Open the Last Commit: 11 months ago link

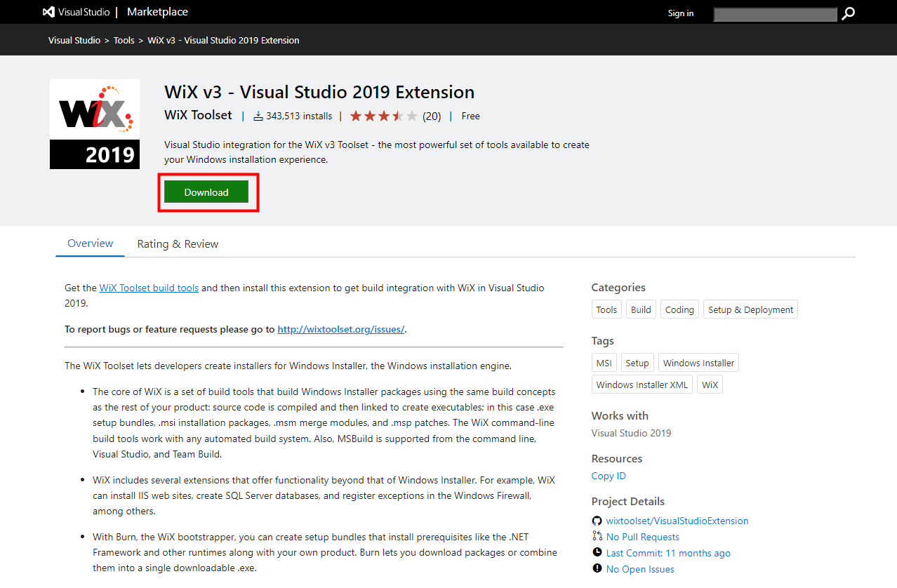pyautogui.click(x=668, y=553)
